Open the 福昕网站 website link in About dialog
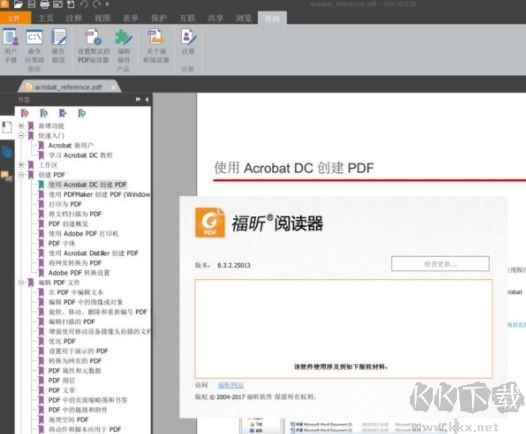 [x=231, y=385]
